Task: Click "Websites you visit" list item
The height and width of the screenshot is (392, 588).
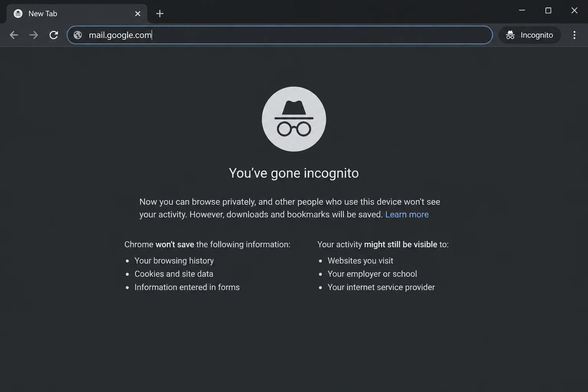Action: [360, 261]
